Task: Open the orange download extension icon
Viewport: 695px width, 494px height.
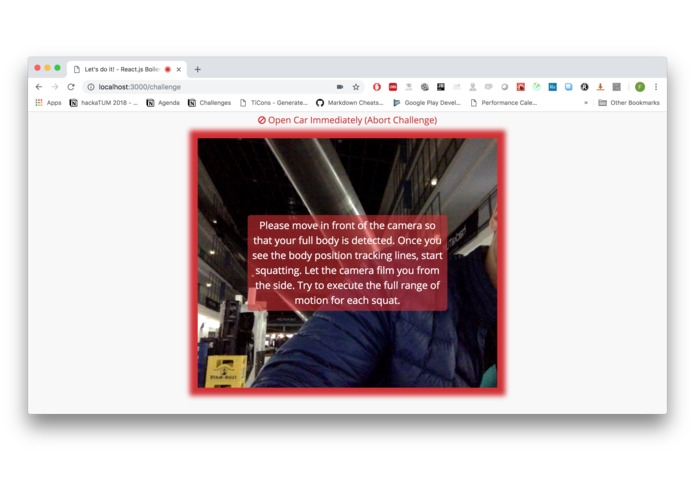Action: [x=600, y=87]
